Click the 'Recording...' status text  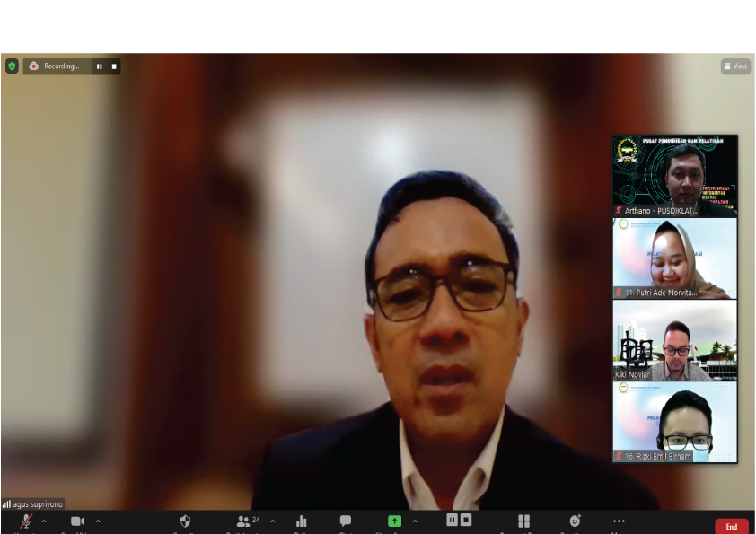[x=62, y=66]
